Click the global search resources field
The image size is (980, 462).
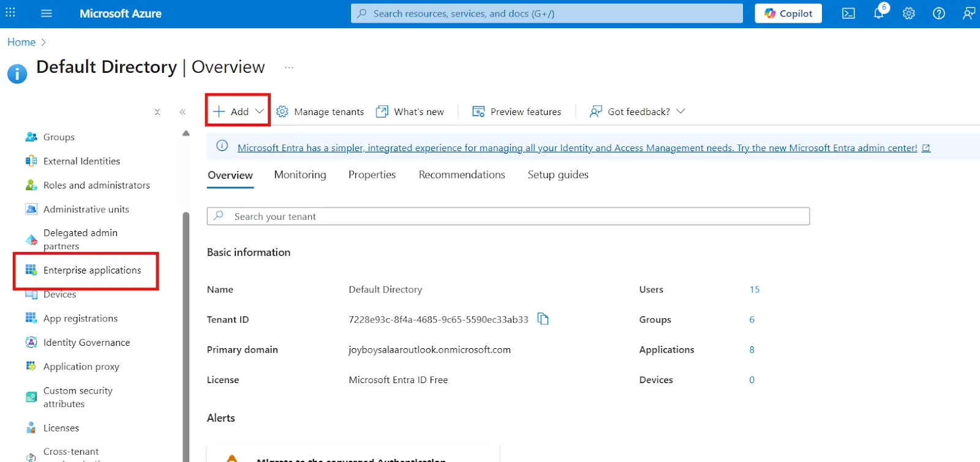point(546,13)
